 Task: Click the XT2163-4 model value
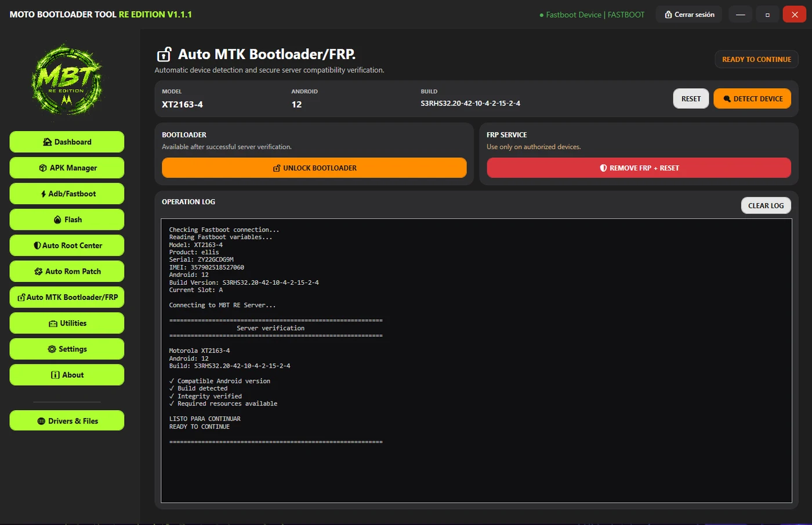click(x=182, y=104)
